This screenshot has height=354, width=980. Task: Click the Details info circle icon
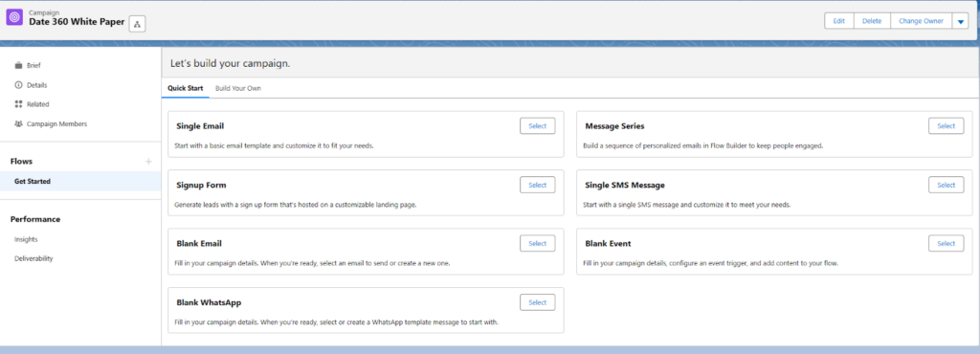pos(18,85)
